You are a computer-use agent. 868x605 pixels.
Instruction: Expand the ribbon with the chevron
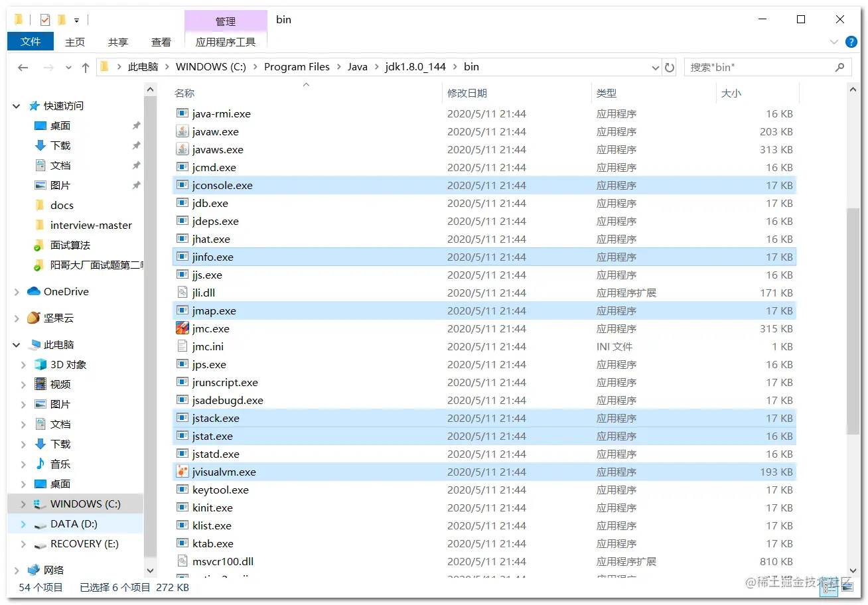834,42
